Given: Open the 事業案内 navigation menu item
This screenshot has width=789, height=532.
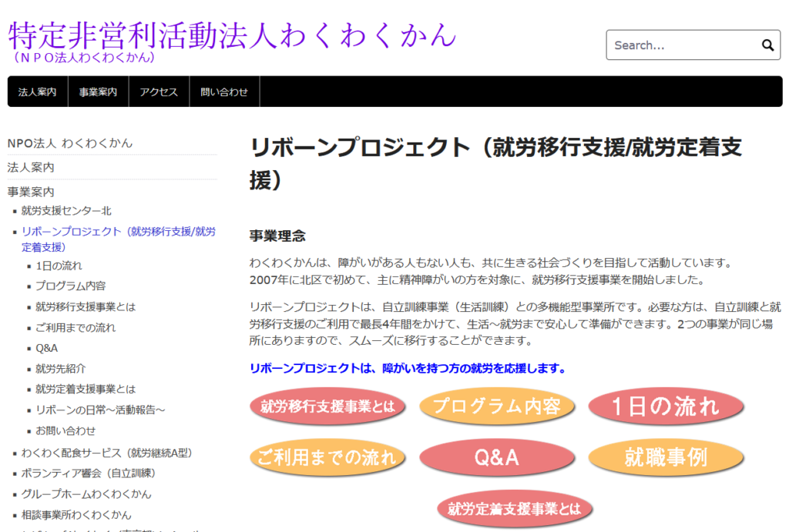Looking at the screenshot, I should click(98, 92).
